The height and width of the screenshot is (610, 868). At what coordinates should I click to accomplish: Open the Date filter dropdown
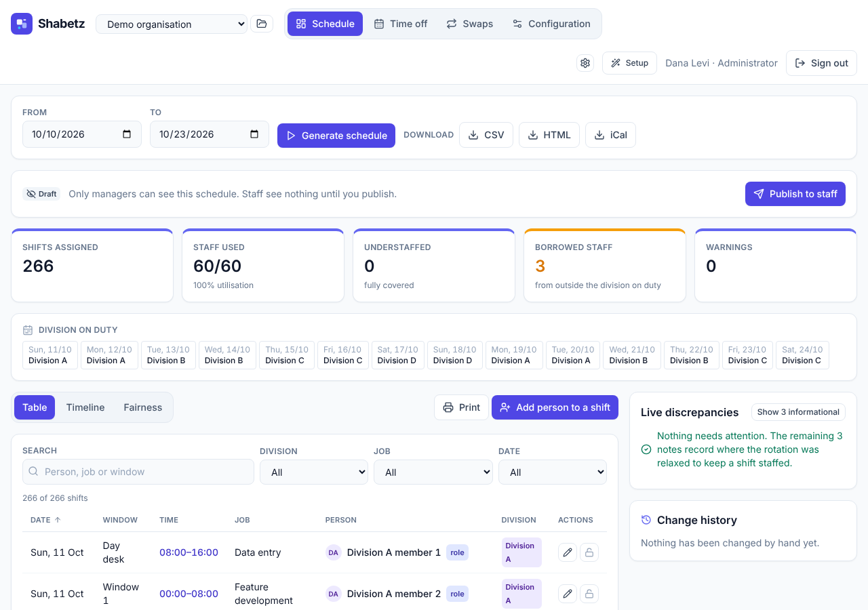coord(553,472)
